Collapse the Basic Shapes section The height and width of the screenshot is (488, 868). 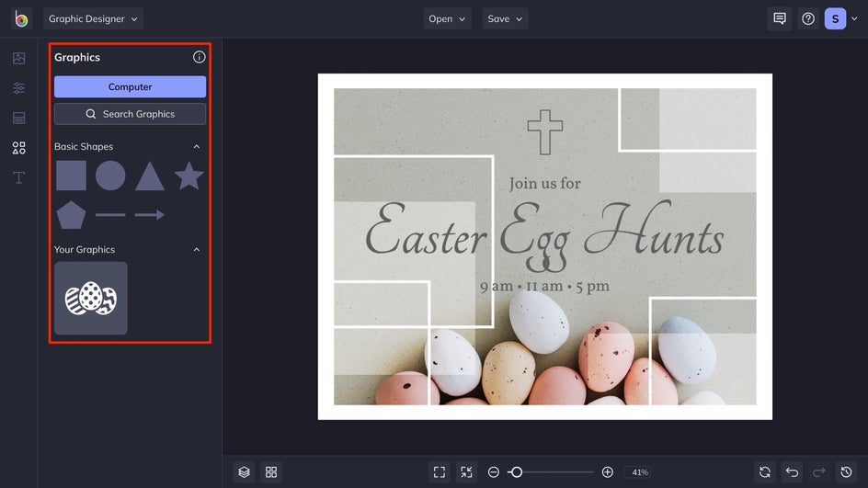(196, 146)
